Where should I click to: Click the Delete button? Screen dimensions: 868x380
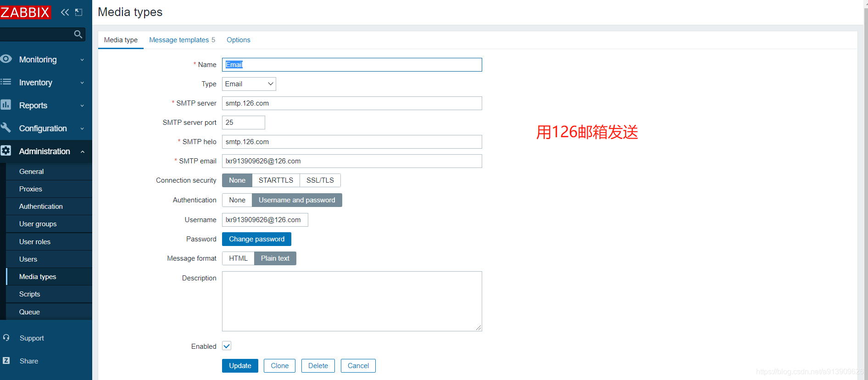(318, 366)
